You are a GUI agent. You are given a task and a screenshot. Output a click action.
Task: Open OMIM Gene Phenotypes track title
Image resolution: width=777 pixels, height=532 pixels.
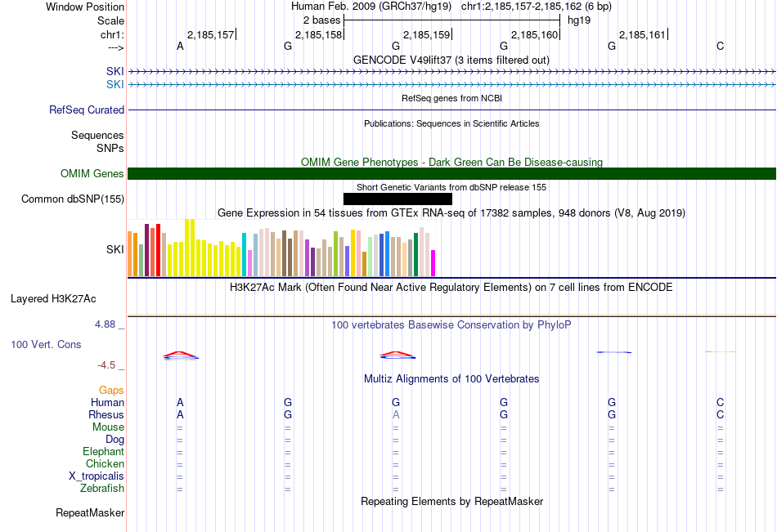coord(452,162)
